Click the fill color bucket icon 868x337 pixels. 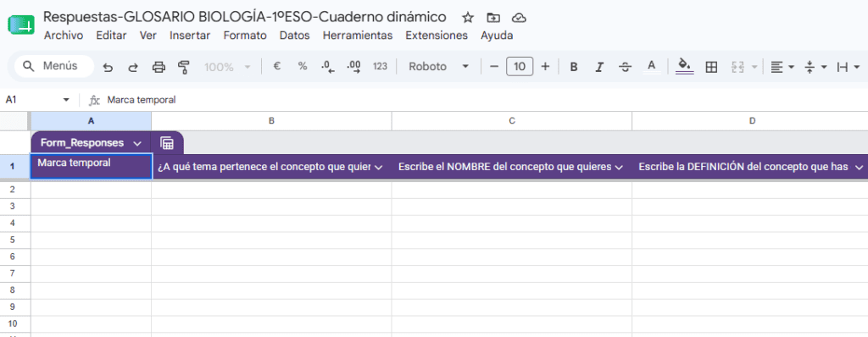tap(685, 66)
